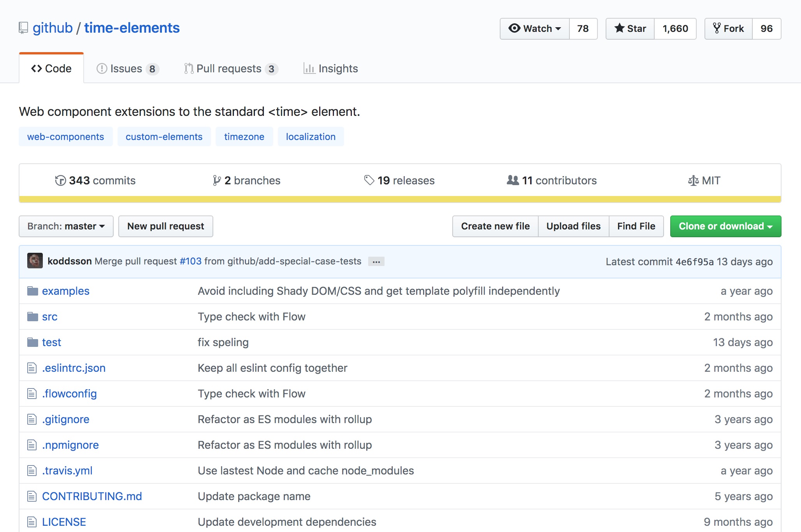This screenshot has width=801, height=532.
Task: Open the github organization link
Action: click(x=53, y=28)
